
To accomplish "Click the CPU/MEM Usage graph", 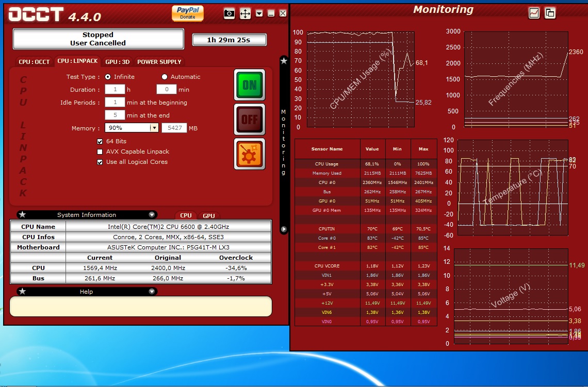I will coord(361,79).
